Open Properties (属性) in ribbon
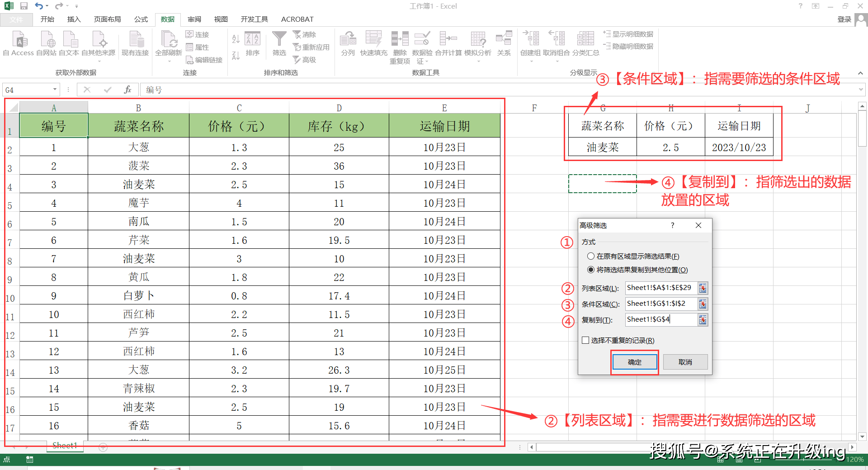The height and width of the screenshot is (470, 868). point(198,47)
